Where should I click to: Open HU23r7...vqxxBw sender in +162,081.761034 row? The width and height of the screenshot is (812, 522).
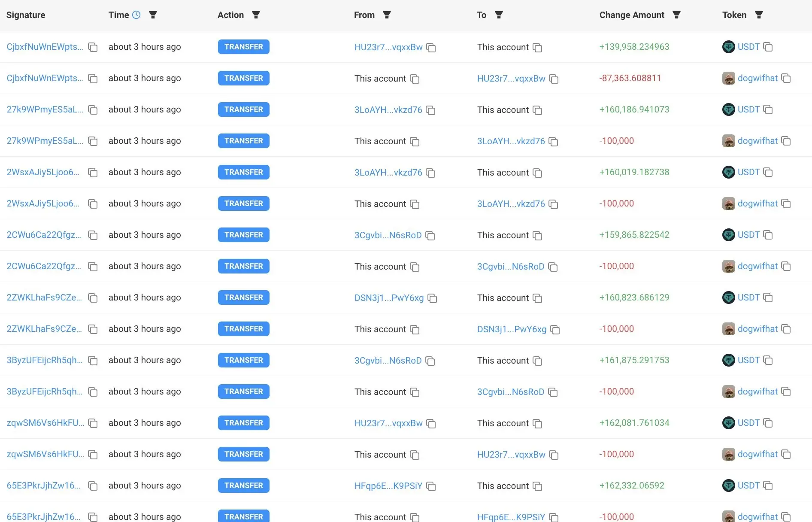click(x=388, y=423)
